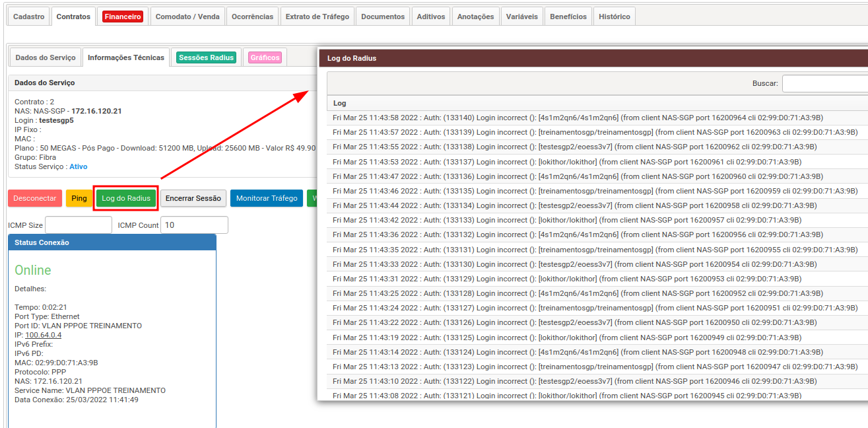Image resolution: width=868 pixels, height=428 pixels.
Task: Start Monitorar Tráfego
Action: pyautogui.click(x=267, y=198)
